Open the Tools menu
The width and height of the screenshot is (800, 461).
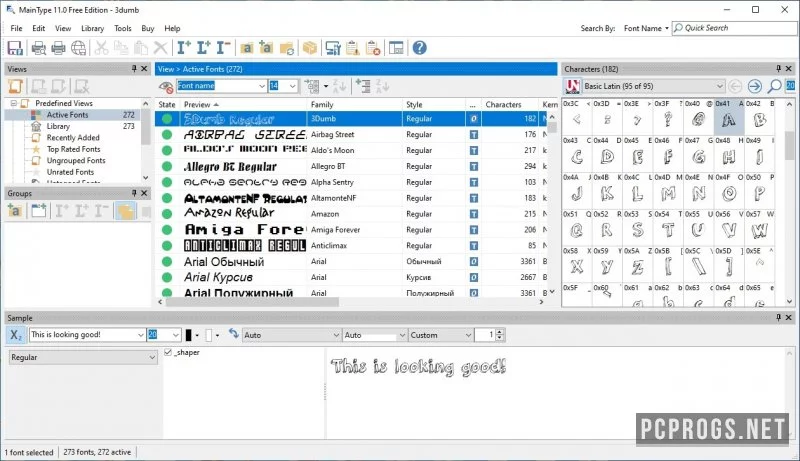point(122,29)
